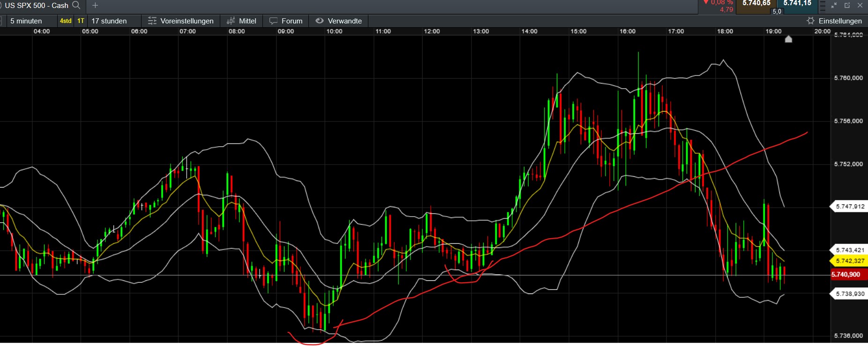This screenshot has width=868, height=346.
Task: Click the upper band label 5.747,912
Action: tap(850, 206)
